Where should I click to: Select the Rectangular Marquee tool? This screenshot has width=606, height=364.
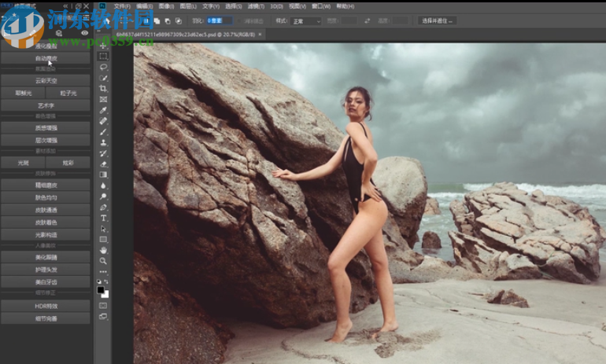point(103,57)
